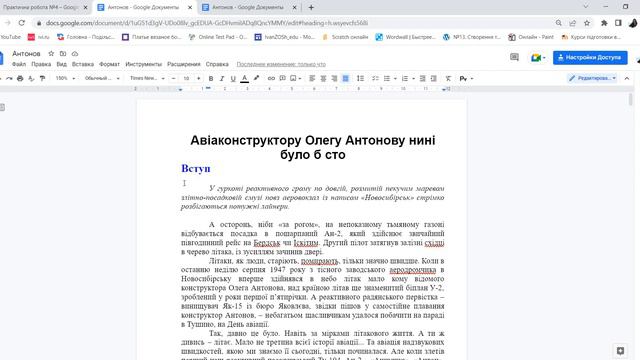
Task: Insert a link with chain icon
Action: pos(271,78)
